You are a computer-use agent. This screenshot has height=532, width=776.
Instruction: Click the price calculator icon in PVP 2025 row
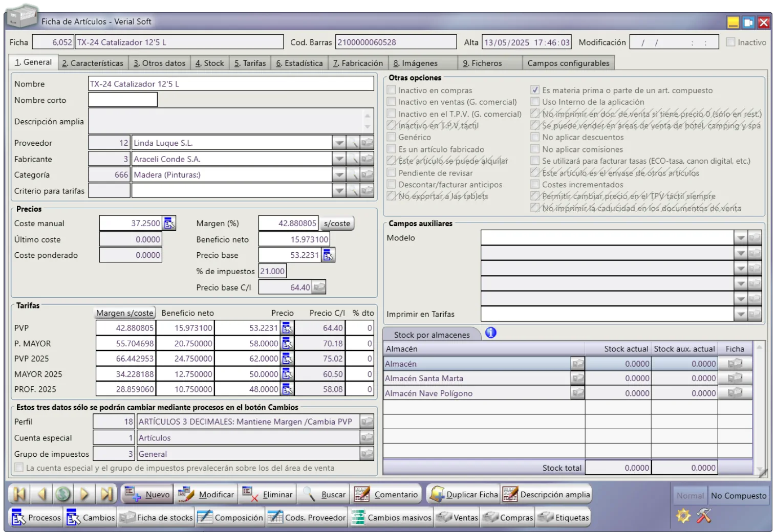click(287, 359)
